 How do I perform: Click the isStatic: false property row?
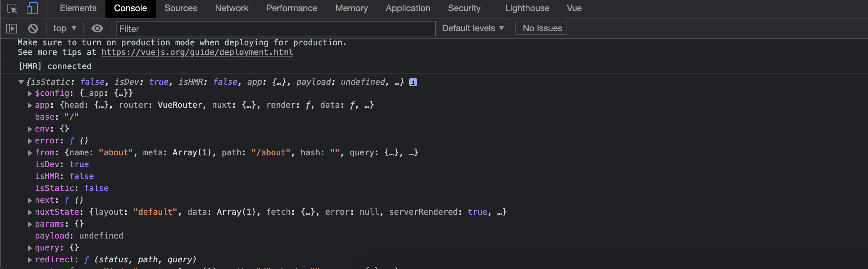pyautogui.click(x=72, y=188)
